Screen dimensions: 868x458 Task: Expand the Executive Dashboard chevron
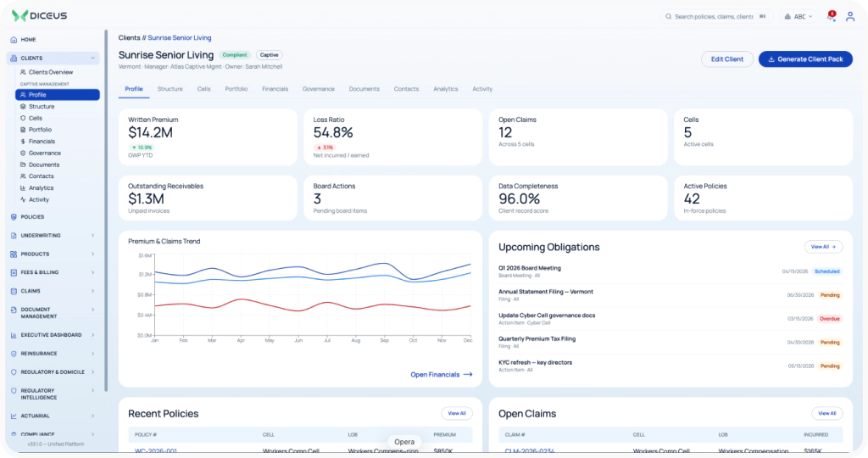click(92, 335)
